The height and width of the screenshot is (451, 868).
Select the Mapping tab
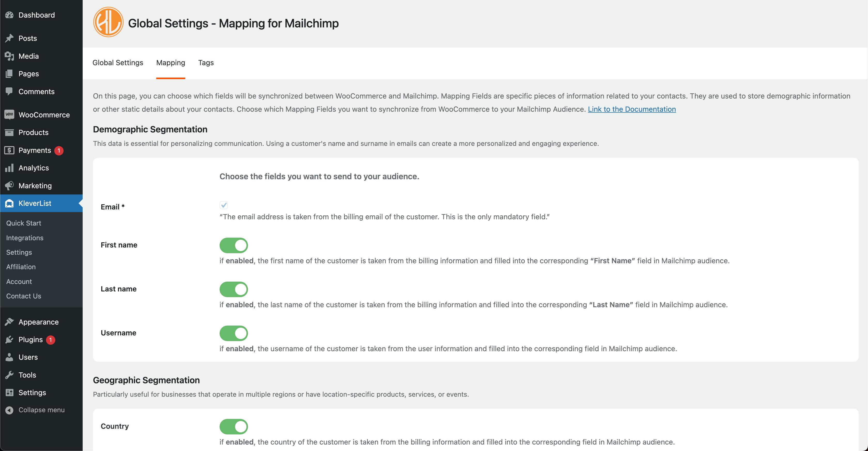(x=171, y=63)
